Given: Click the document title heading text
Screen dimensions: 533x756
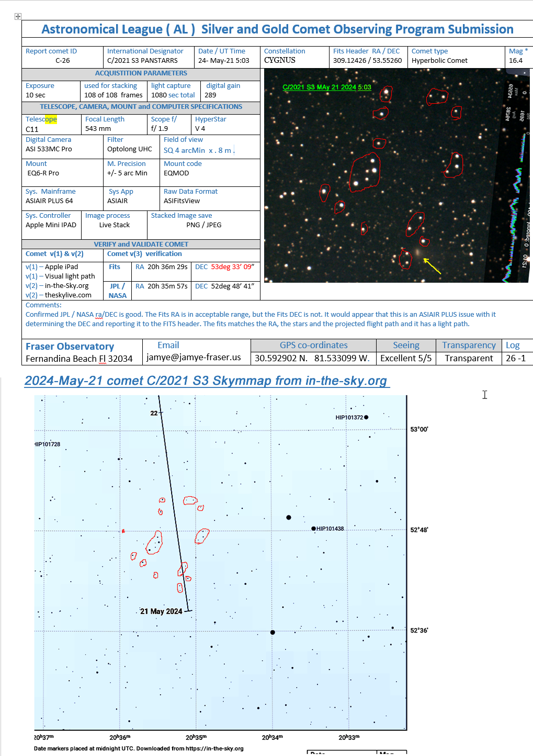Looking at the screenshot, I should pyautogui.click(x=277, y=29).
